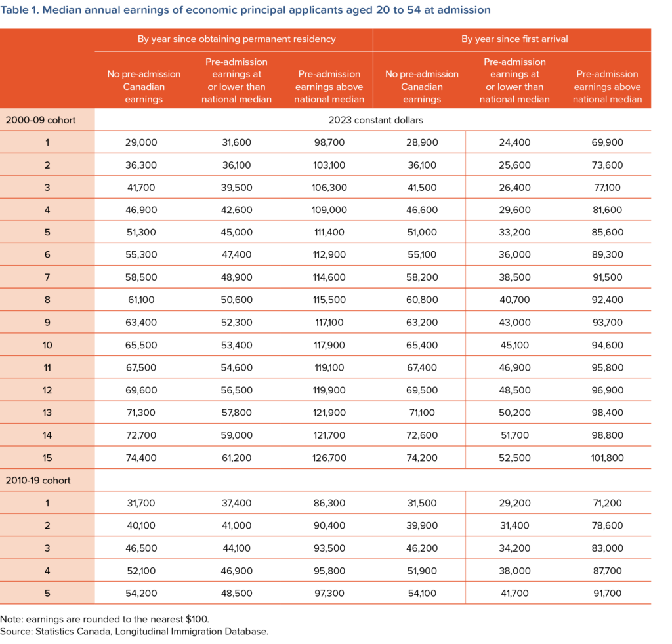Click year 1 label in 2000-09 cohort
Image resolution: width=672 pixels, height=644 pixels.
(47, 142)
